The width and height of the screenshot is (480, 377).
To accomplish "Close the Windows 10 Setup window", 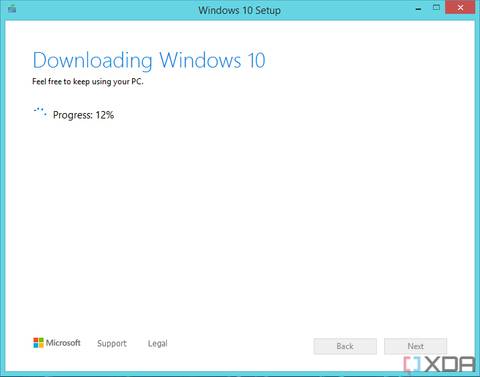I will point(460,7).
